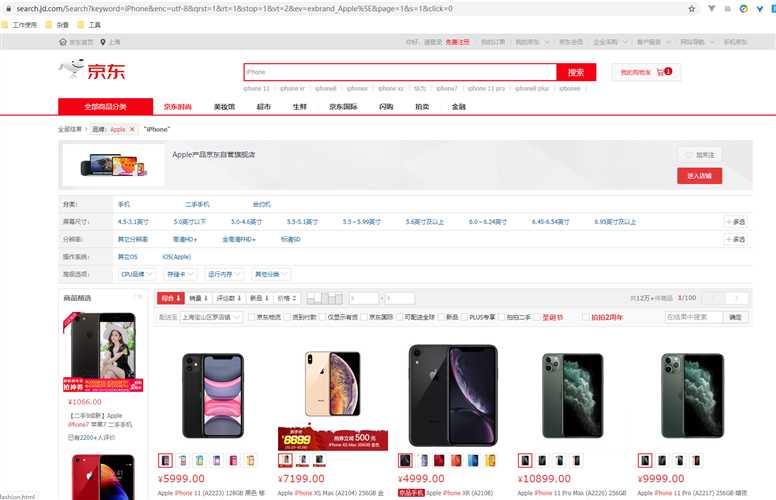Viewport: 776px width, 500px height.
Task: Click the blue V-shaped extension icon
Action: click(760, 8)
